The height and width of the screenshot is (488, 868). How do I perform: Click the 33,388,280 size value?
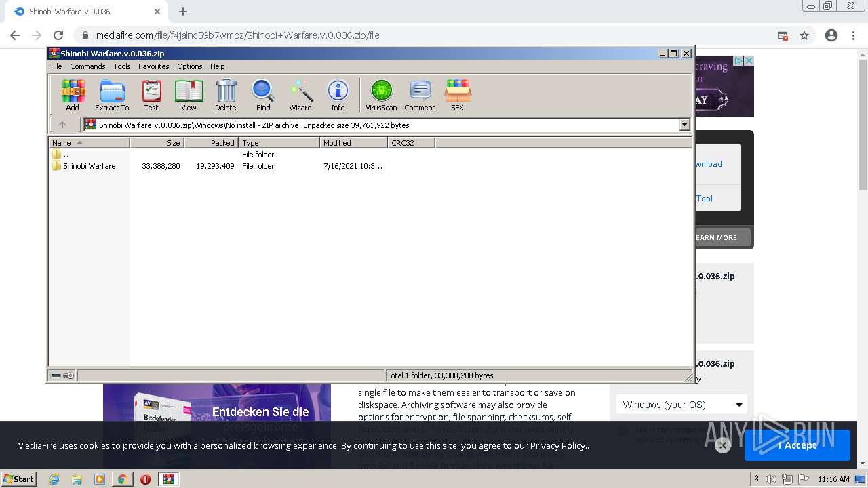tap(161, 166)
